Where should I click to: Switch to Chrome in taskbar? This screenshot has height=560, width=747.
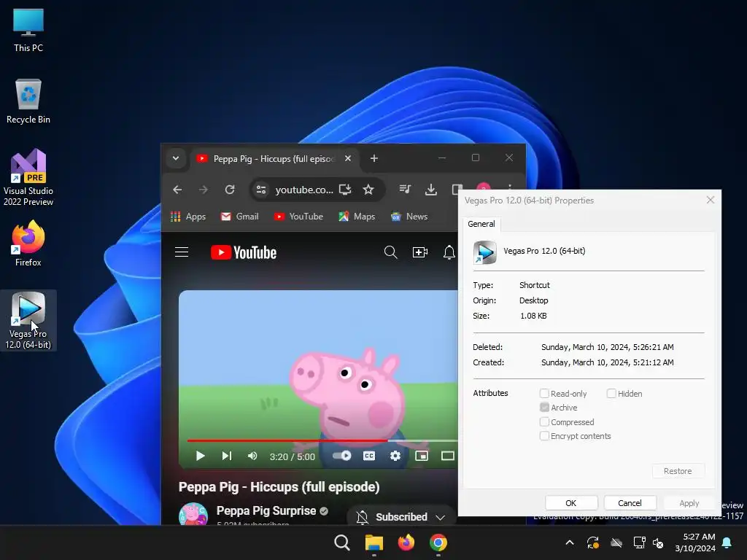pyautogui.click(x=438, y=542)
